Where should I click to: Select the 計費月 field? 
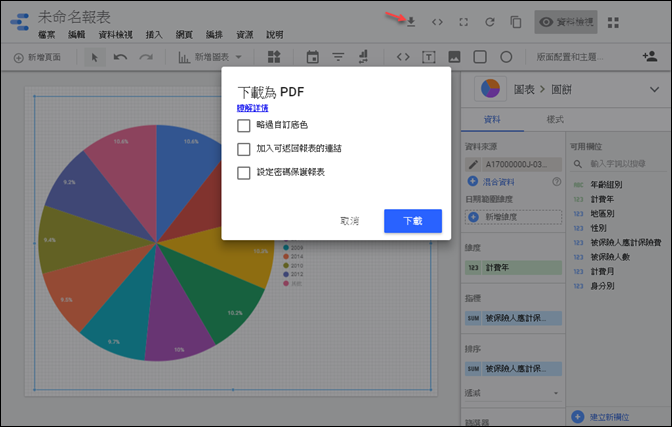[x=602, y=271]
